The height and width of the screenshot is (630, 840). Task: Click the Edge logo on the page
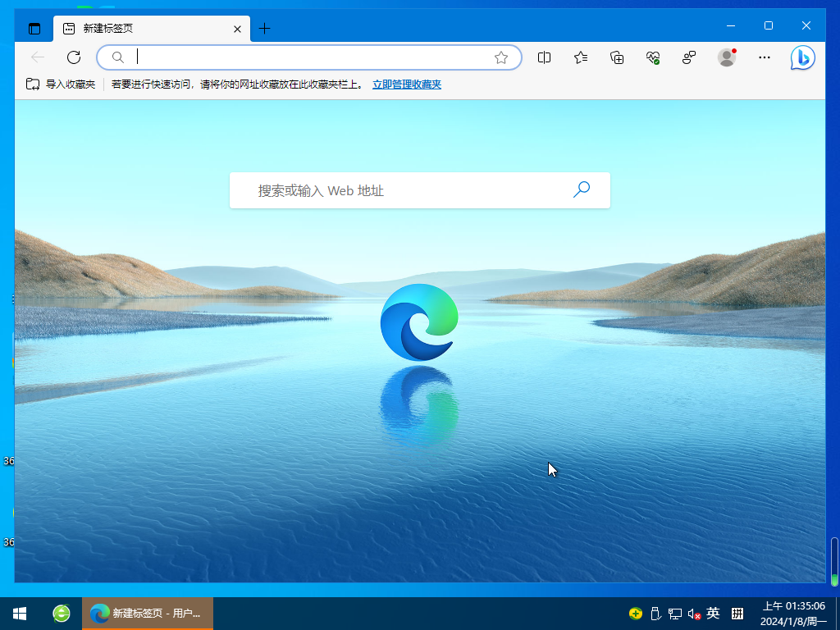pyautogui.click(x=419, y=322)
